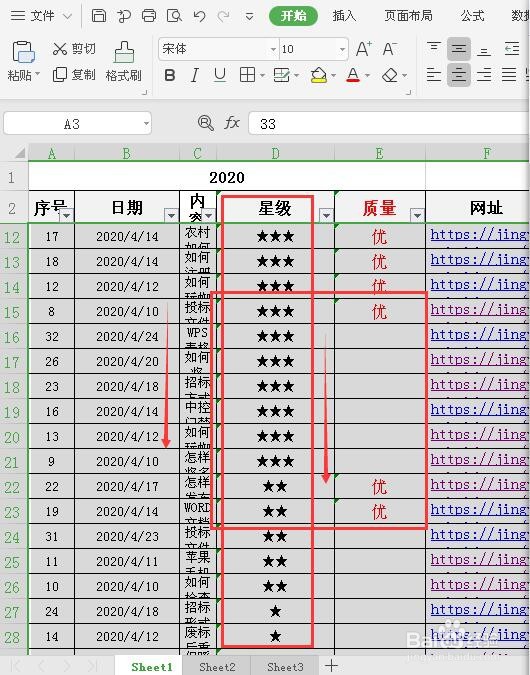This screenshot has height=675, width=530.
Task: Open font group dialog launcher
Action: pyautogui.click(x=408, y=92)
